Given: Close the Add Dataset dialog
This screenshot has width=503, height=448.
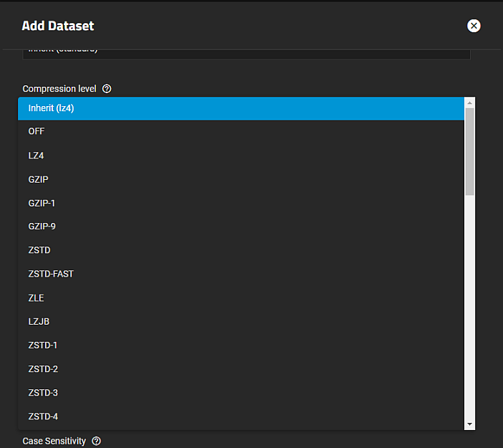Looking at the screenshot, I should pyautogui.click(x=474, y=26).
